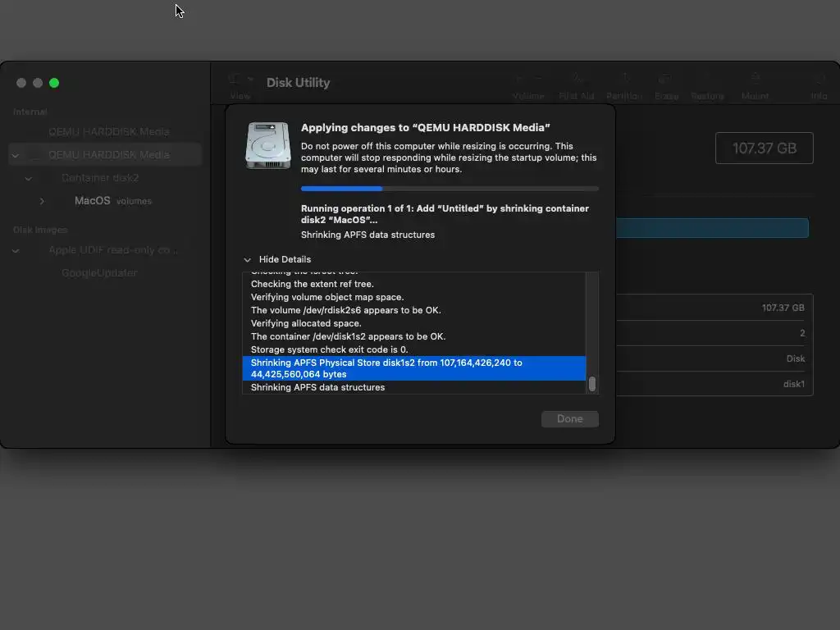Click the details log scrollbar
840x630 pixels.
[592, 384]
